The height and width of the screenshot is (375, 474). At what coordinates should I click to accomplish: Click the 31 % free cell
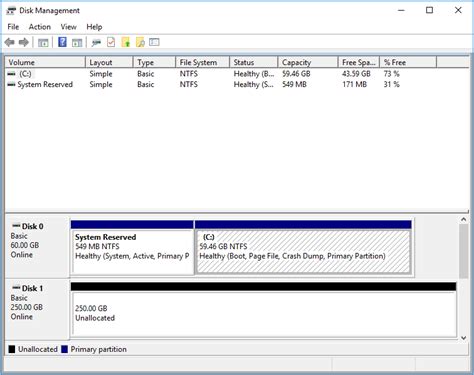pyautogui.click(x=392, y=84)
